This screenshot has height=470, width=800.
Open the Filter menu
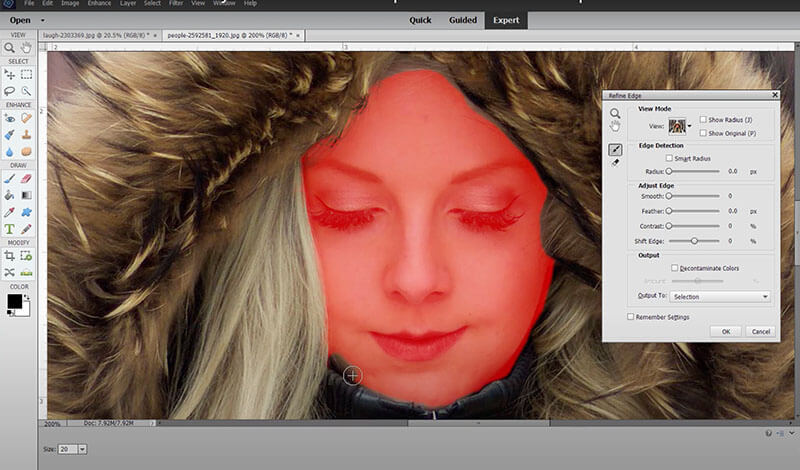pos(176,4)
